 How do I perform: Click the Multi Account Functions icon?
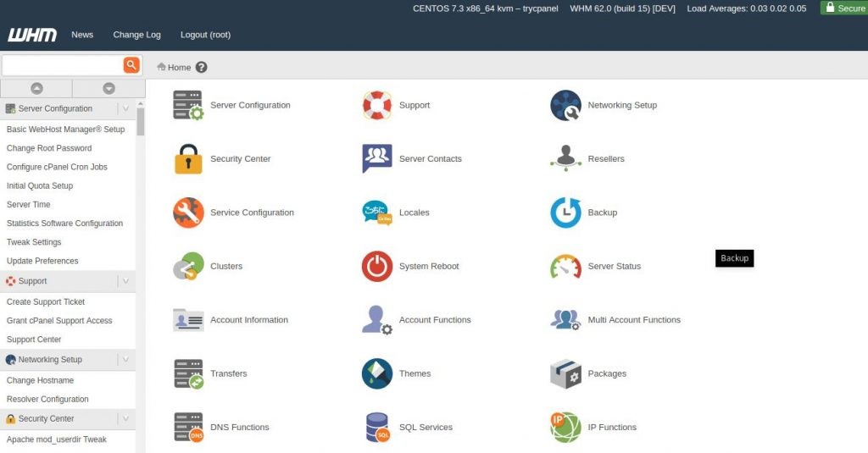565,320
